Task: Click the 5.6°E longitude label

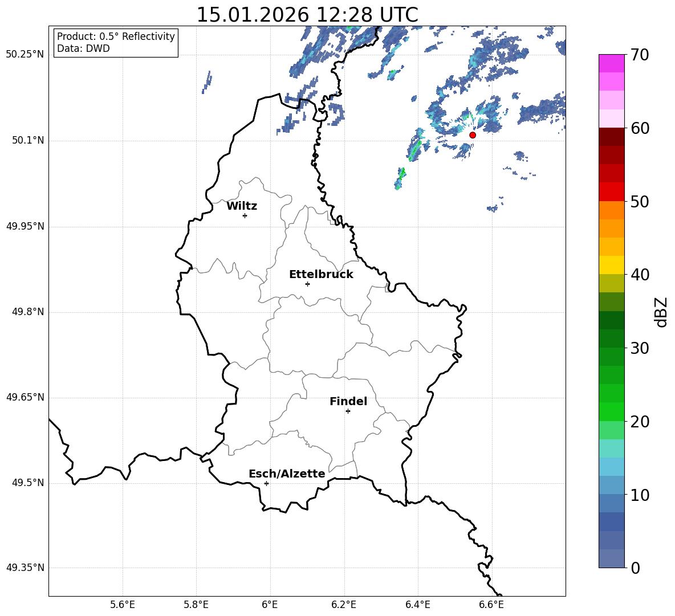Action: [x=123, y=605]
